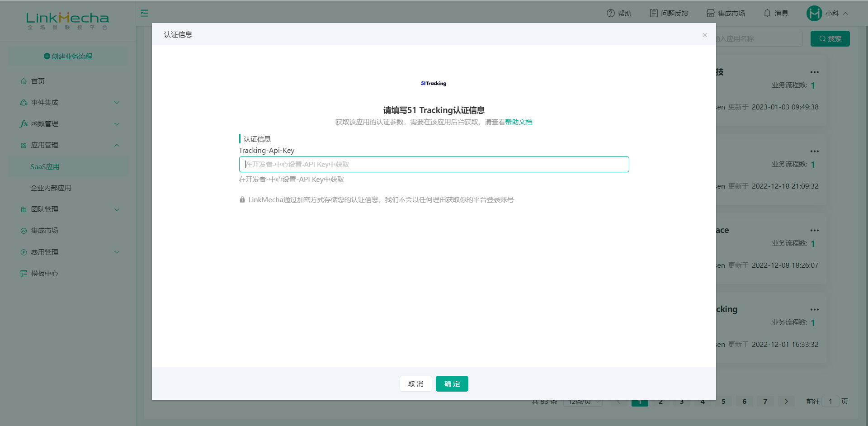Go to page 5
The height and width of the screenshot is (426, 868).
coord(723,402)
